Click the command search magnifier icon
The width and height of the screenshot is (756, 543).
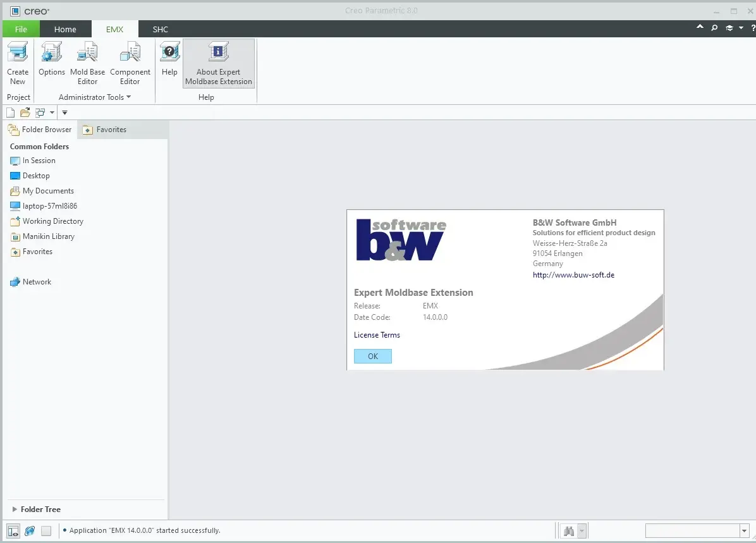tap(714, 28)
